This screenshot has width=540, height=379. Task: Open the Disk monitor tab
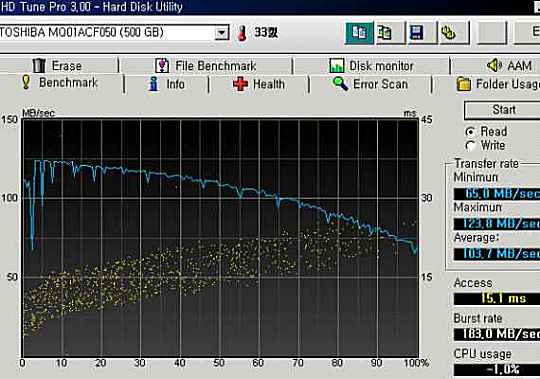tap(371, 65)
